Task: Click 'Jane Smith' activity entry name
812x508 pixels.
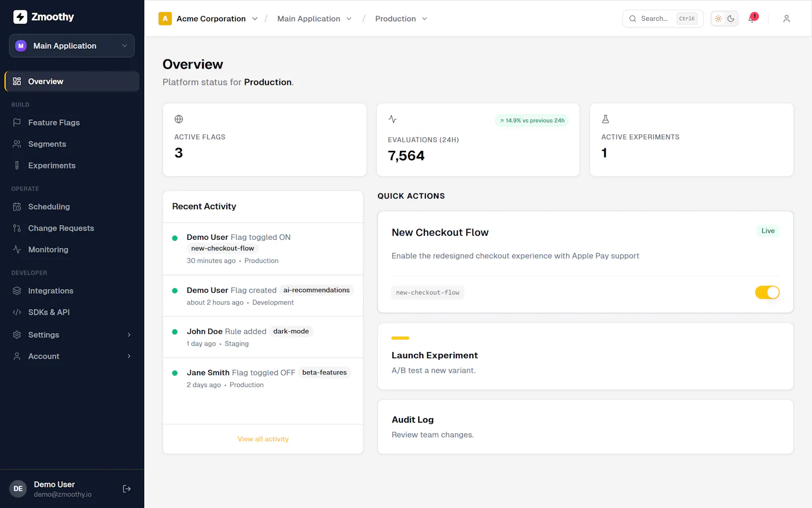Action: pyautogui.click(x=208, y=372)
